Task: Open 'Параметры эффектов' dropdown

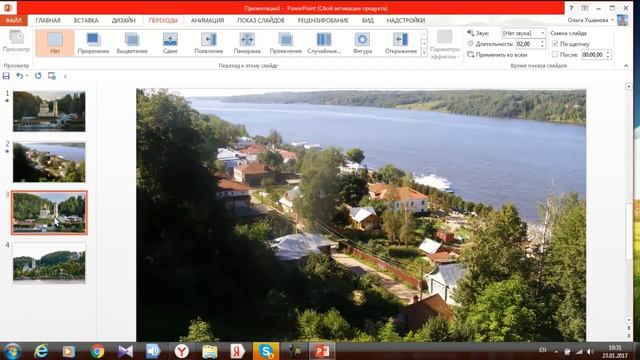Action: tap(445, 44)
